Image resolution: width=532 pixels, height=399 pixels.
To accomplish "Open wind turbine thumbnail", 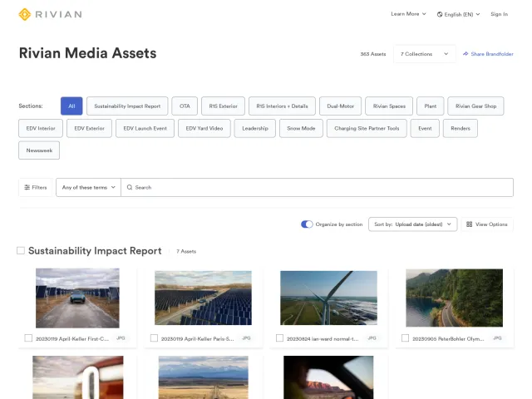I will (329, 298).
